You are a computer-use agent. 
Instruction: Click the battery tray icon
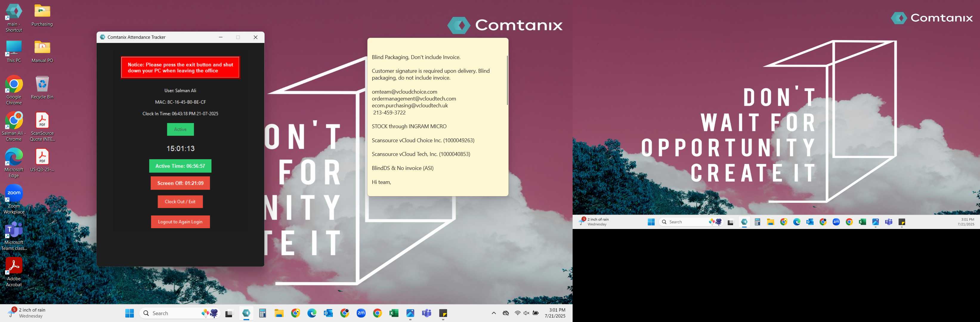(x=536, y=313)
